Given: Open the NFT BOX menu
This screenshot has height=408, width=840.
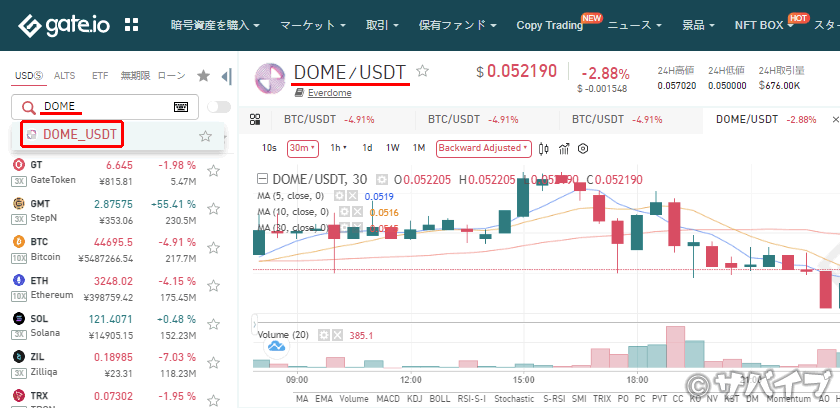Looking at the screenshot, I should 764,25.
